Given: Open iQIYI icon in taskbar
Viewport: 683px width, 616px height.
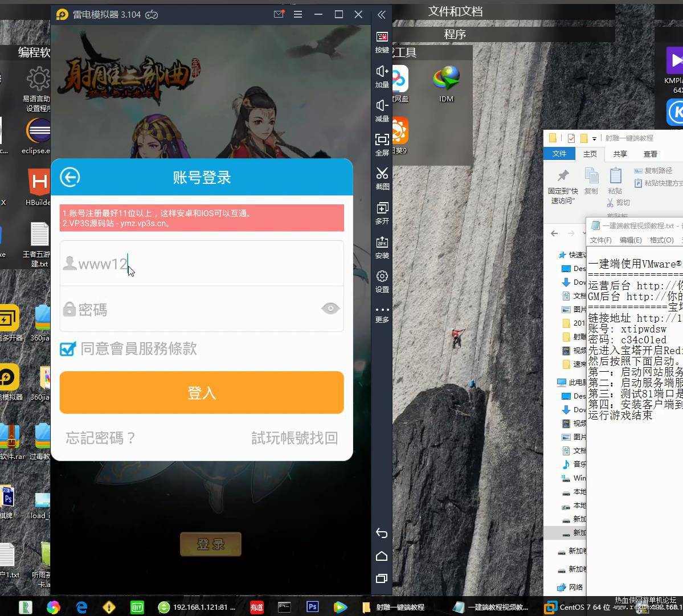Looking at the screenshot, I should pyautogui.click(x=137, y=607).
